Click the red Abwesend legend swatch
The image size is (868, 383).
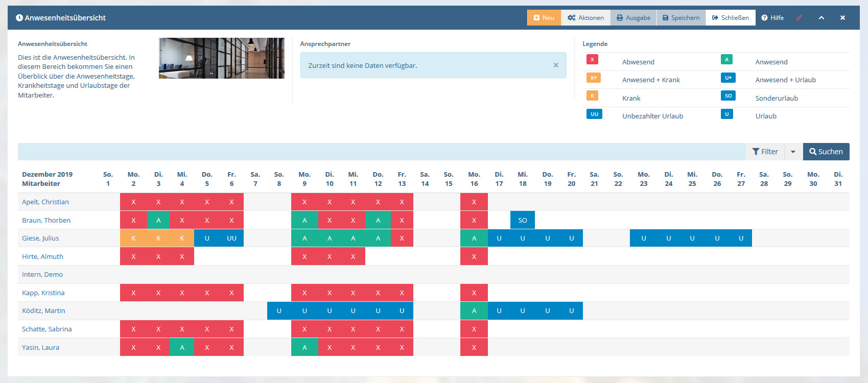tap(592, 60)
